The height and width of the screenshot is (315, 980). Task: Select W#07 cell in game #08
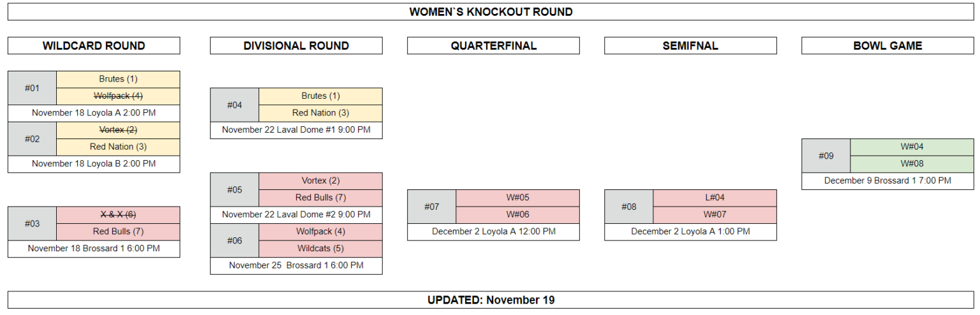715,215
